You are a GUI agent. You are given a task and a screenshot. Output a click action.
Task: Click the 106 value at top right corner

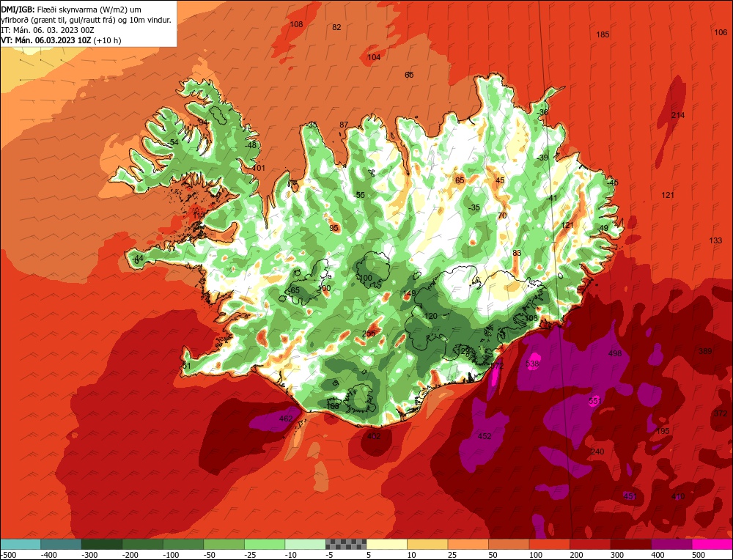pos(721,32)
